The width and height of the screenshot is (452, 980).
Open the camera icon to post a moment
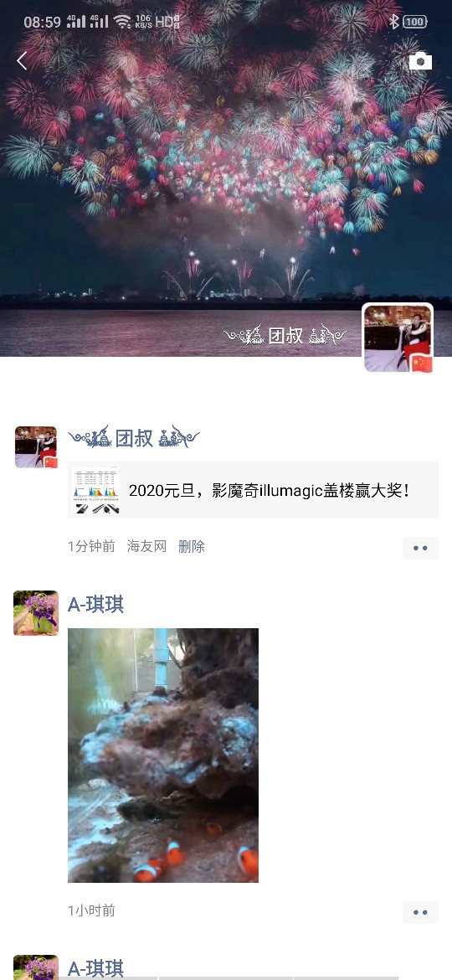(420, 60)
